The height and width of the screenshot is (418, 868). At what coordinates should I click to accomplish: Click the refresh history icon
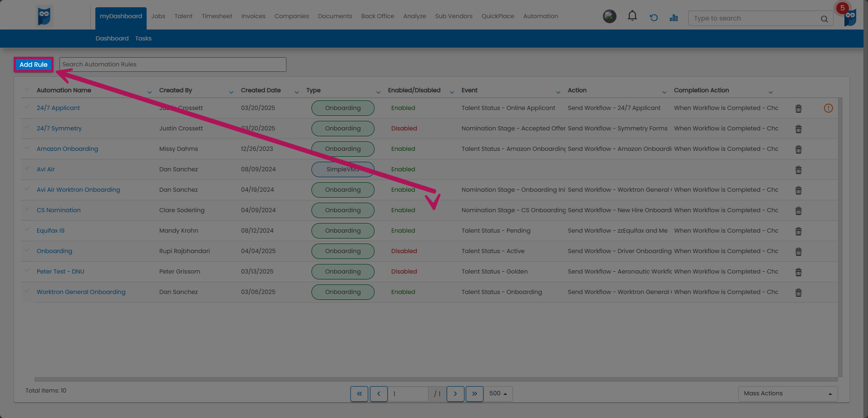click(x=654, y=18)
